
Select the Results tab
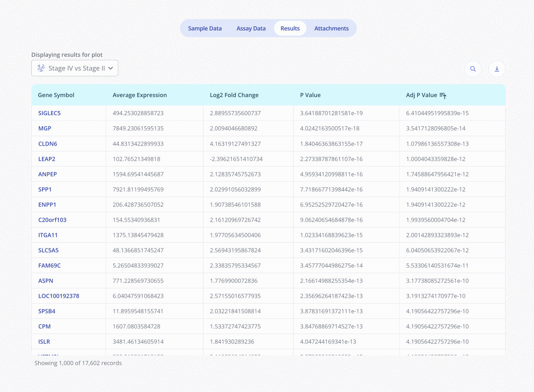point(290,28)
